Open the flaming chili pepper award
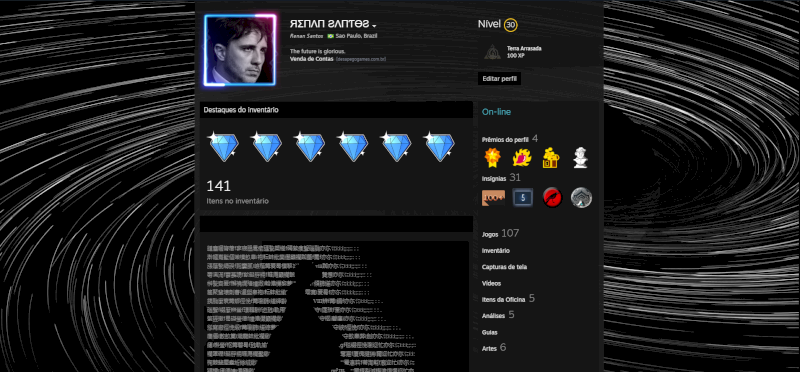800x372 pixels. pos(522,158)
